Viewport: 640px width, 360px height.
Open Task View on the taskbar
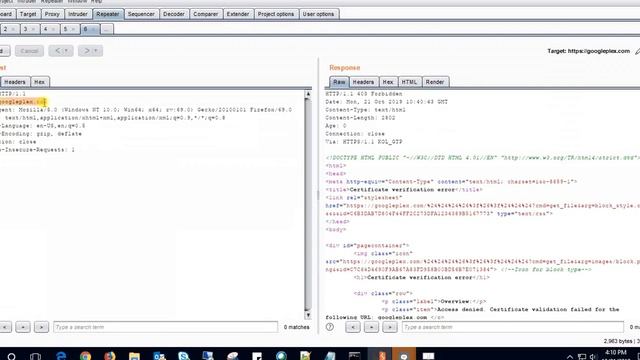(x=36, y=356)
